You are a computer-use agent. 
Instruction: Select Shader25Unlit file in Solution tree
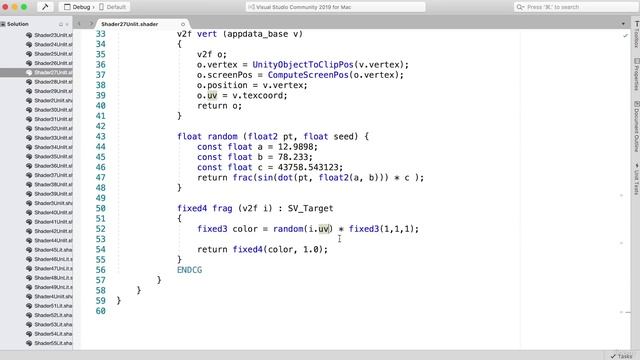pyautogui.click(x=49, y=54)
